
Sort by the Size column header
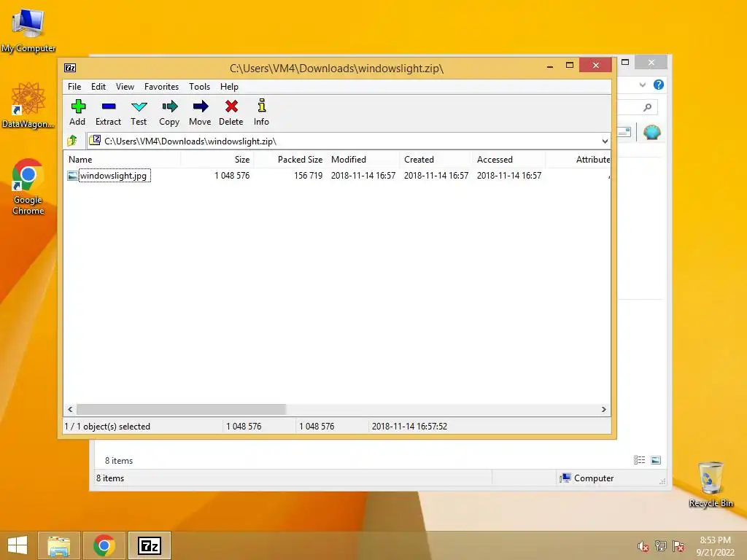point(217,160)
